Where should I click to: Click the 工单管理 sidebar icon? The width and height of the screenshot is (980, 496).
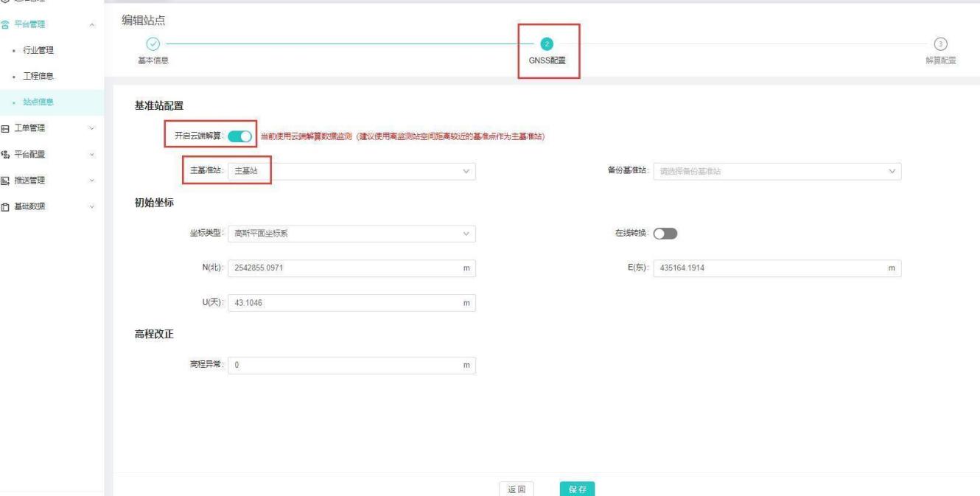coord(6,128)
